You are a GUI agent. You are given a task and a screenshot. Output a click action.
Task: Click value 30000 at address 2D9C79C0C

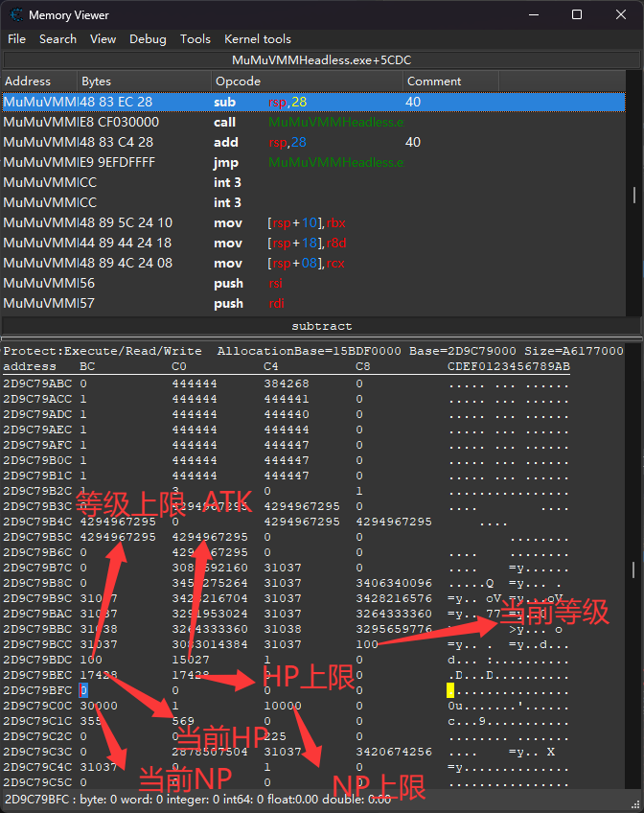click(99, 706)
